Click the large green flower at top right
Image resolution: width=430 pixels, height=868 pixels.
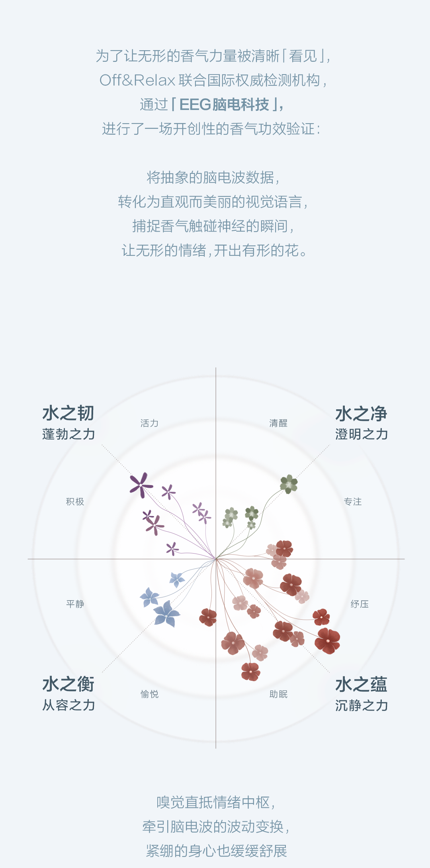pos(289,484)
